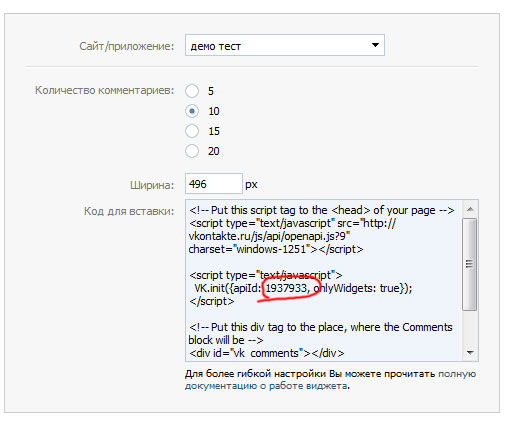The height and width of the screenshot is (428, 512).
Task: Click the apiId number 1937933 in the code
Action: point(286,288)
